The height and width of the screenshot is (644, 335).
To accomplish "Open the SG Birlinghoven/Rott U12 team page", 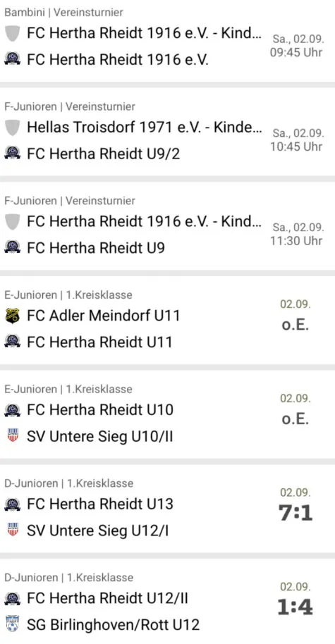I will click(113, 625).
